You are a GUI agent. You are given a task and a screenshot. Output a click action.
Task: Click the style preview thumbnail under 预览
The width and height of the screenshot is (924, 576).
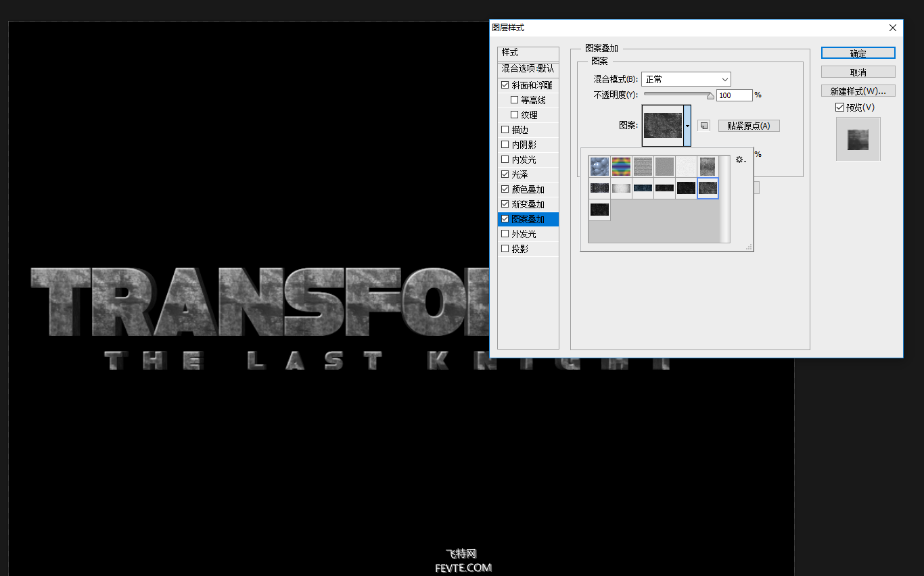(858, 139)
